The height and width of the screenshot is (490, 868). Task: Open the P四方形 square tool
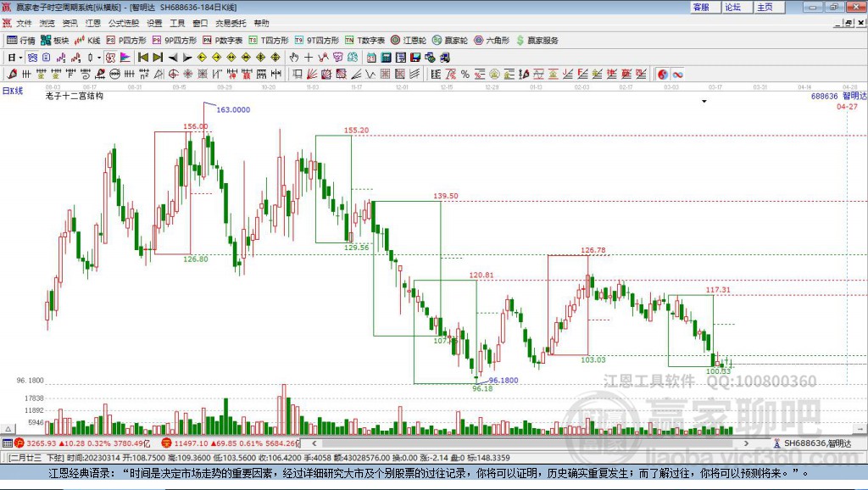point(126,41)
